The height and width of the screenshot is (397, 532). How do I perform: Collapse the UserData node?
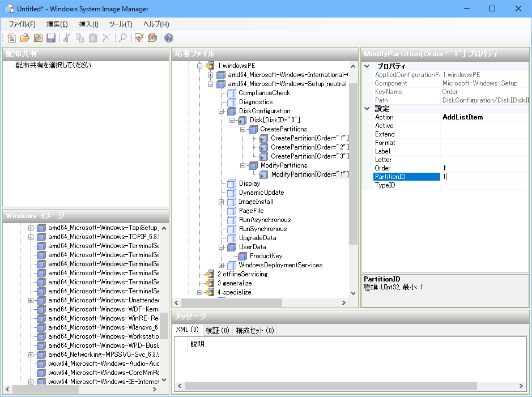[221, 247]
